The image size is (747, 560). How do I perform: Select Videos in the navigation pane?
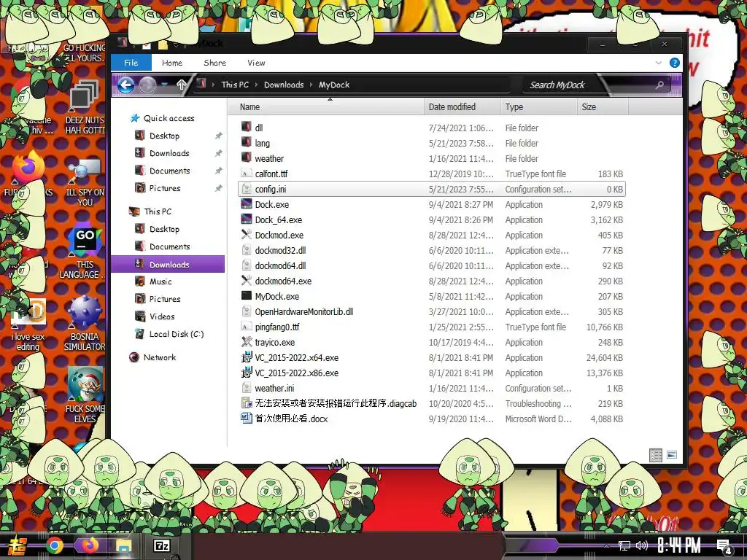coord(162,316)
